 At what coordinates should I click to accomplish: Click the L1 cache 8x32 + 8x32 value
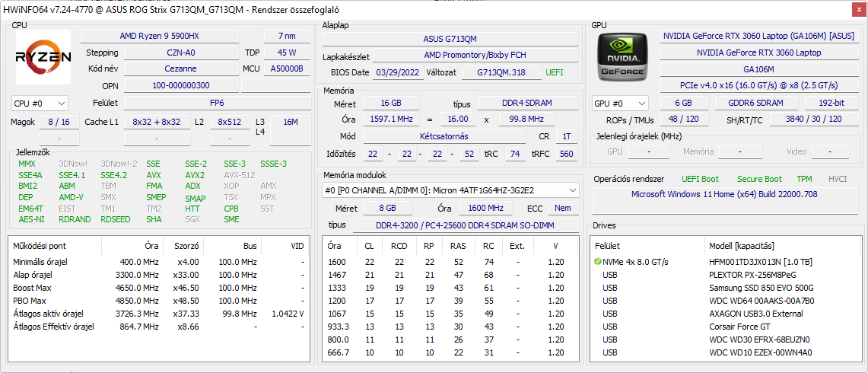157,122
